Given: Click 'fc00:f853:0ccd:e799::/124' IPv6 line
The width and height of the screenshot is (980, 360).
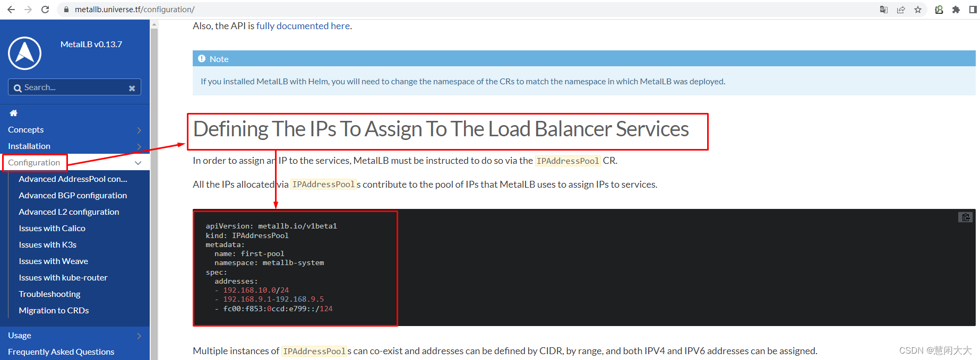Looking at the screenshot, I should pos(278,309).
